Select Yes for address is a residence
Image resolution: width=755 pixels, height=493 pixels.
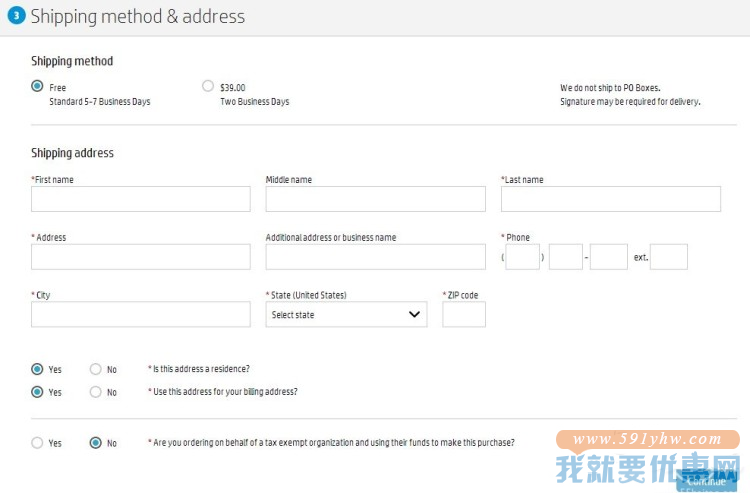coord(37,369)
